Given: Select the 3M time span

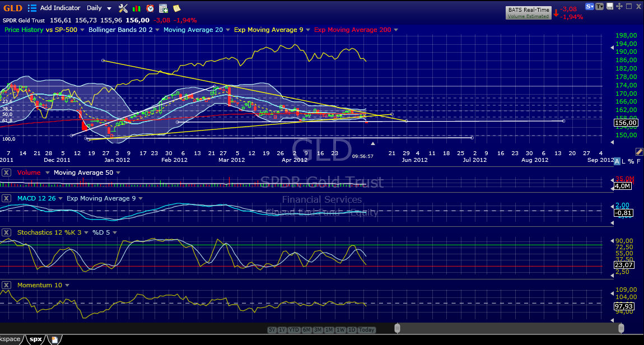Looking at the screenshot, I should click(318, 330).
